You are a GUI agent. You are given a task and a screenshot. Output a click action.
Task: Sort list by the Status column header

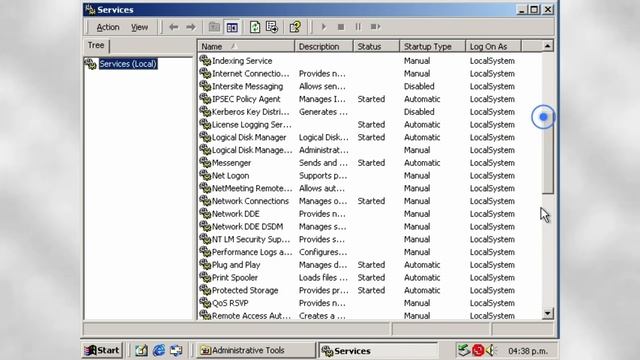(376, 47)
